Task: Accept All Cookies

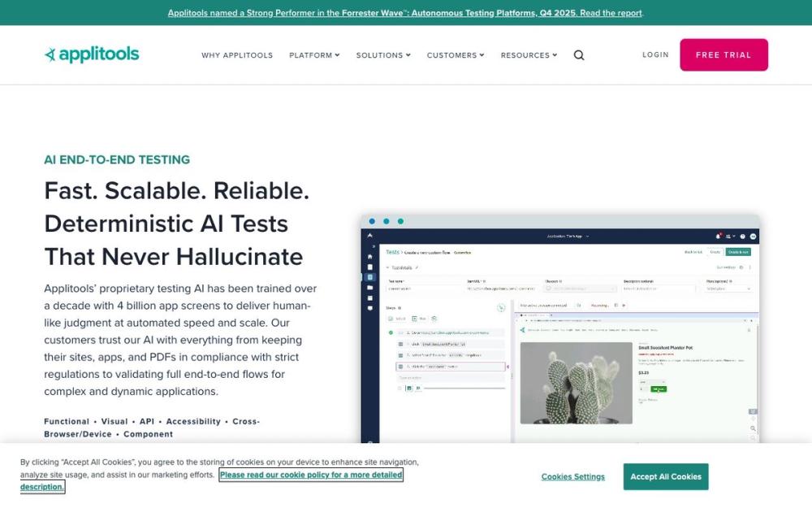Action: point(666,477)
